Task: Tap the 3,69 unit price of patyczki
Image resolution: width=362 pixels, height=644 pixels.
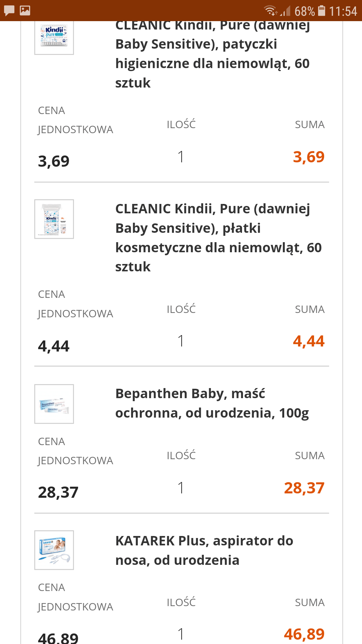Action: coord(54,161)
